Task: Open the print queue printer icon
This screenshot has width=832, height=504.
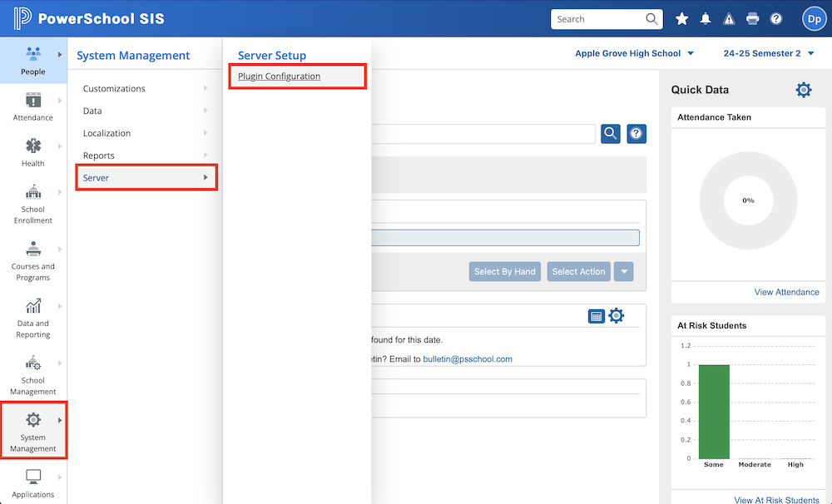Action: point(753,19)
